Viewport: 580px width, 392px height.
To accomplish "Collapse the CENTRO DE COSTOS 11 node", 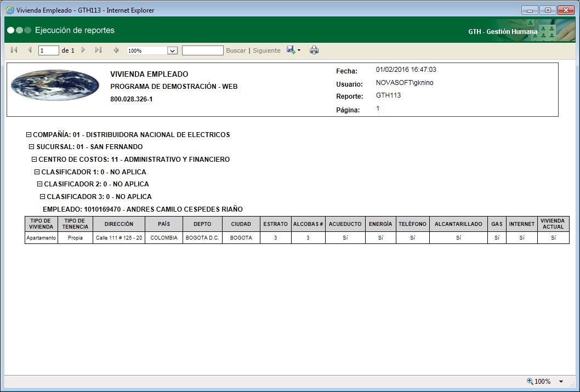I will [x=35, y=159].
